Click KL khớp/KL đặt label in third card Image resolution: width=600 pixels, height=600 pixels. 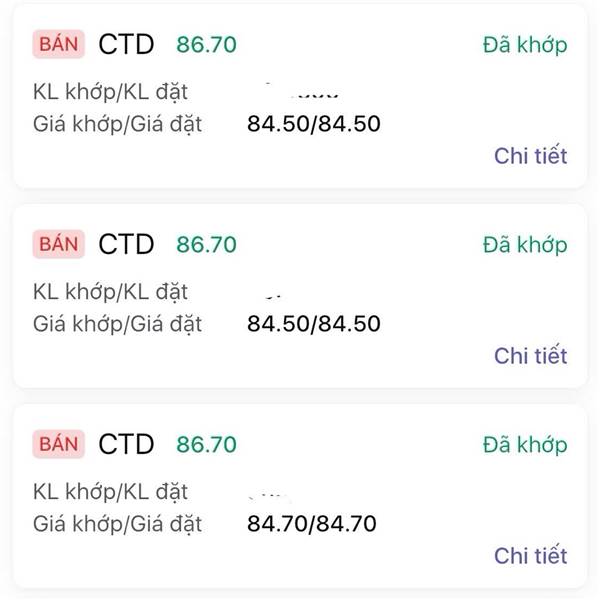click(x=110, y=492)
